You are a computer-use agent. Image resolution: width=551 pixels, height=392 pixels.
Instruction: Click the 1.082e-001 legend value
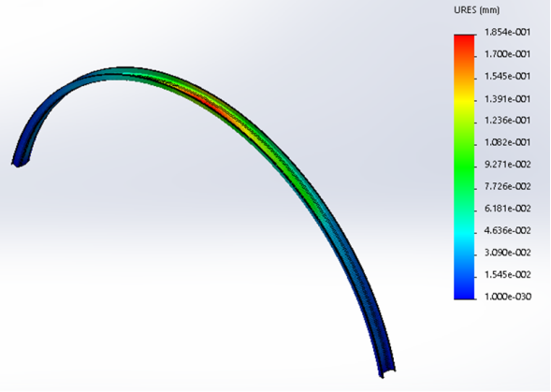[507, 142]
